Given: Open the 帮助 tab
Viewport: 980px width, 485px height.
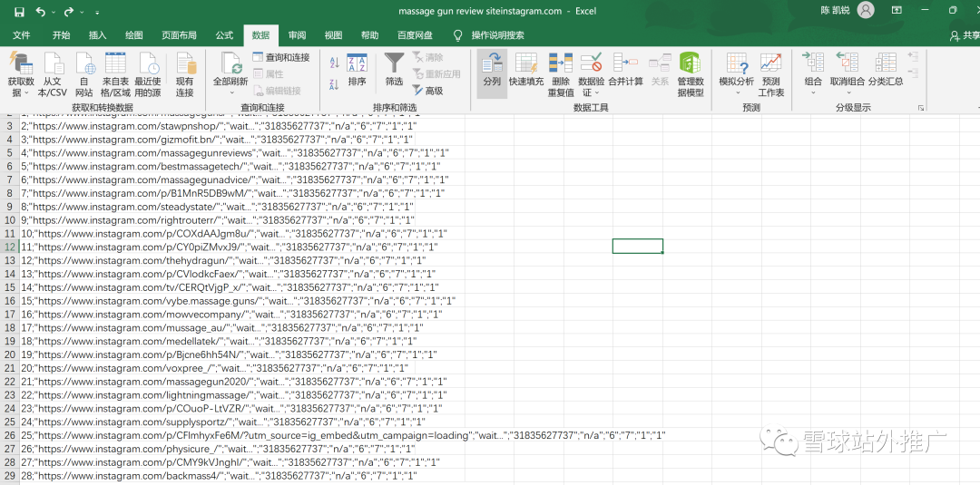Looking at the screenshot, I should click(369, 35).
